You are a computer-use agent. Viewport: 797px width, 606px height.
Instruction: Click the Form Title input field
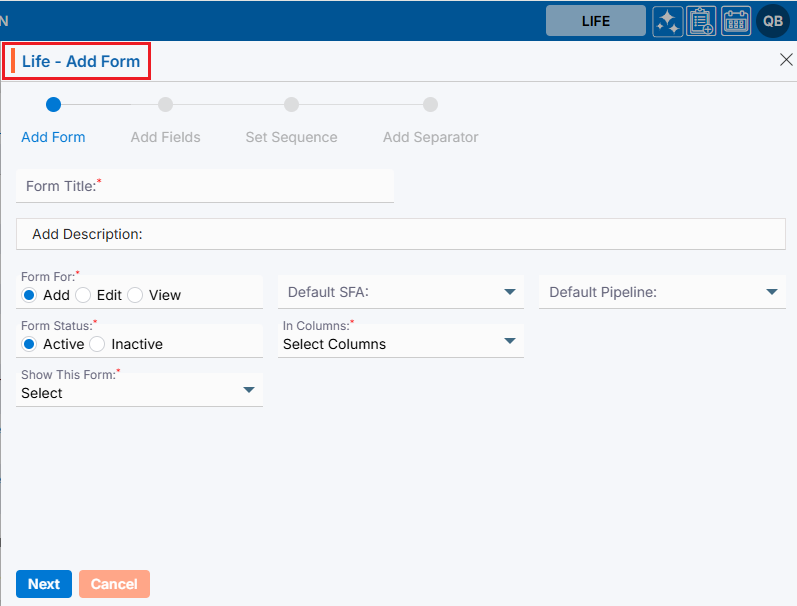[x=205, y=186]
